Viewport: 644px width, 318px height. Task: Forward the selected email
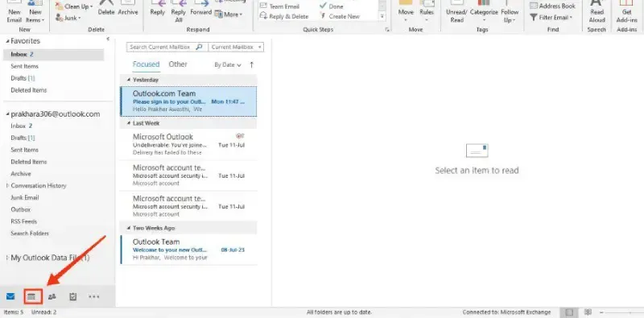pos(200,9)
